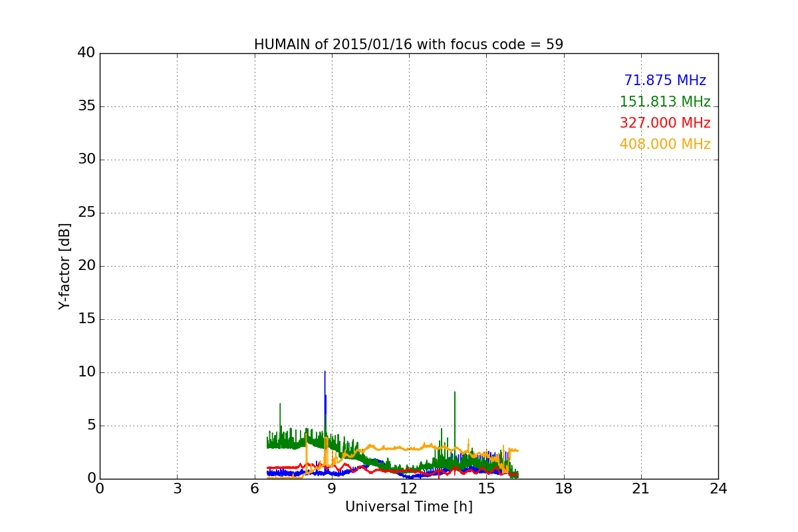Click x-axis tick label 6
798x532 pixels.
point(255,488)
